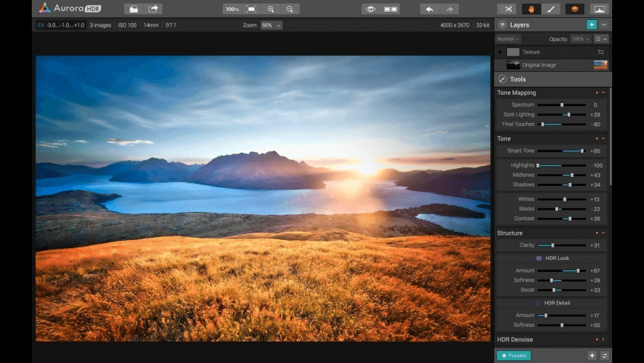Toggle the Structure section orange enable dot
The image size is (644, 363).
coord(596,233)
